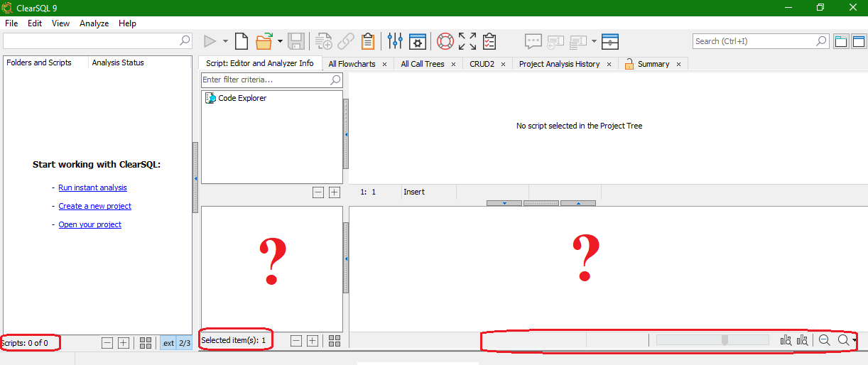The image size is (868, 365).
Task: Click the open folder toolbar icon
Action: click(264, 41)
